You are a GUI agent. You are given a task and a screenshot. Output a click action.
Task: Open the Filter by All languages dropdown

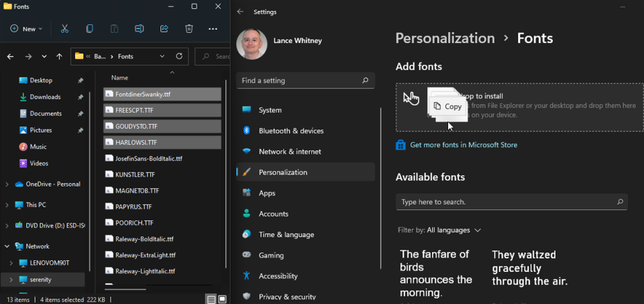click(x=439, y=230)
